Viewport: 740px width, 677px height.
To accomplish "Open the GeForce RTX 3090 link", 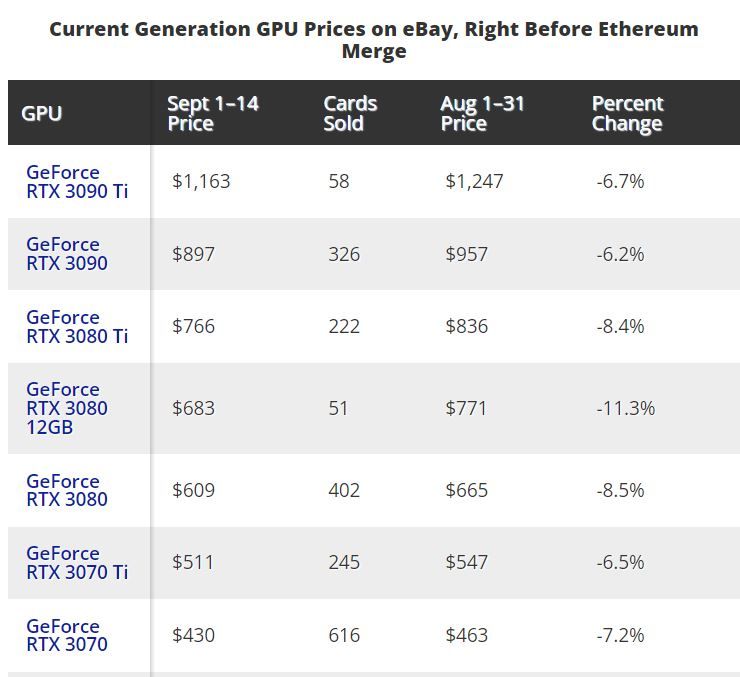I will 67,254.
